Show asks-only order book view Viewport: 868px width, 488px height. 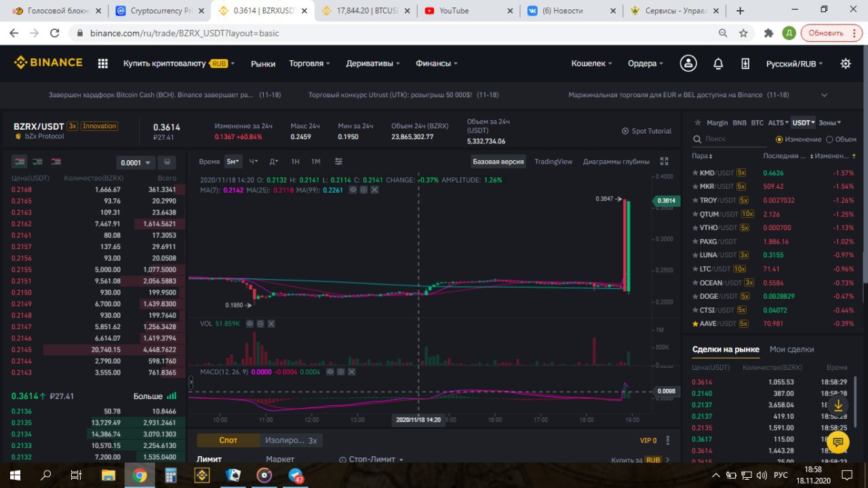pyautogui.click(x=56, y=162)
